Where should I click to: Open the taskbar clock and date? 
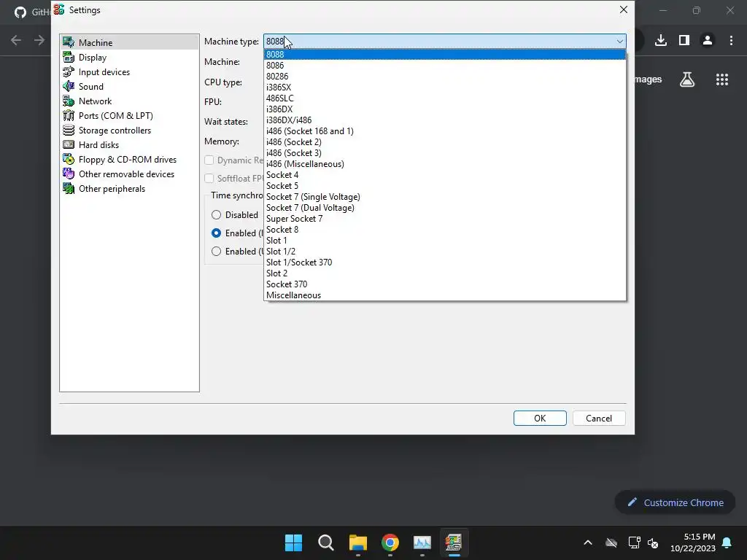pyautogui.click(x=693, y=542)
